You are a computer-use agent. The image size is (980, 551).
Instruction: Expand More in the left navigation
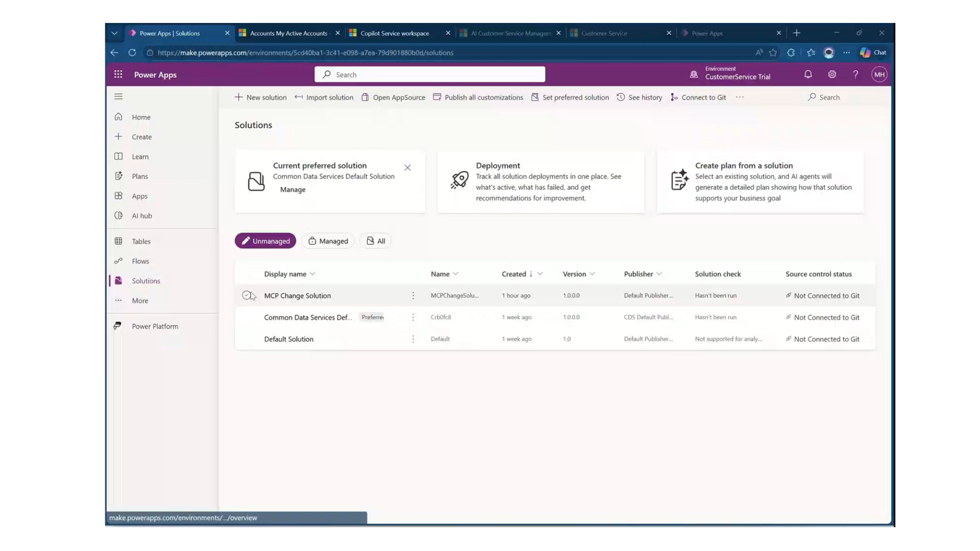click(140, 300)
